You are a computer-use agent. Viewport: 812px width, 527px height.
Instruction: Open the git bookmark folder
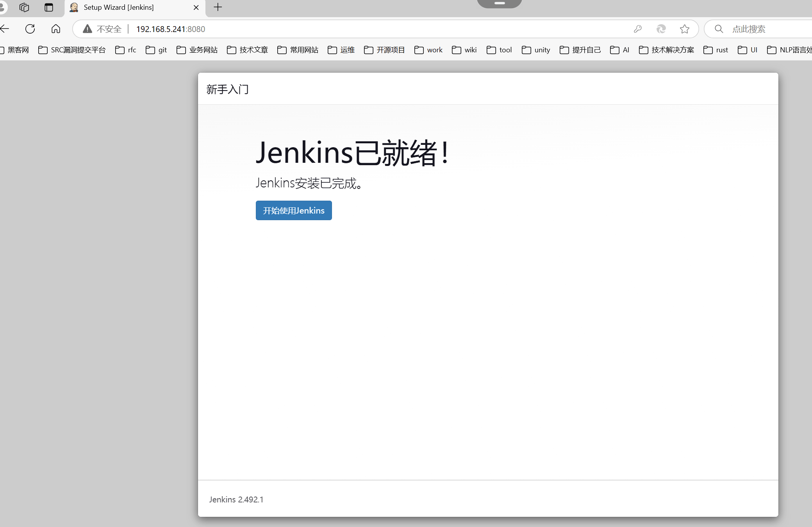(x=156, y=50)
